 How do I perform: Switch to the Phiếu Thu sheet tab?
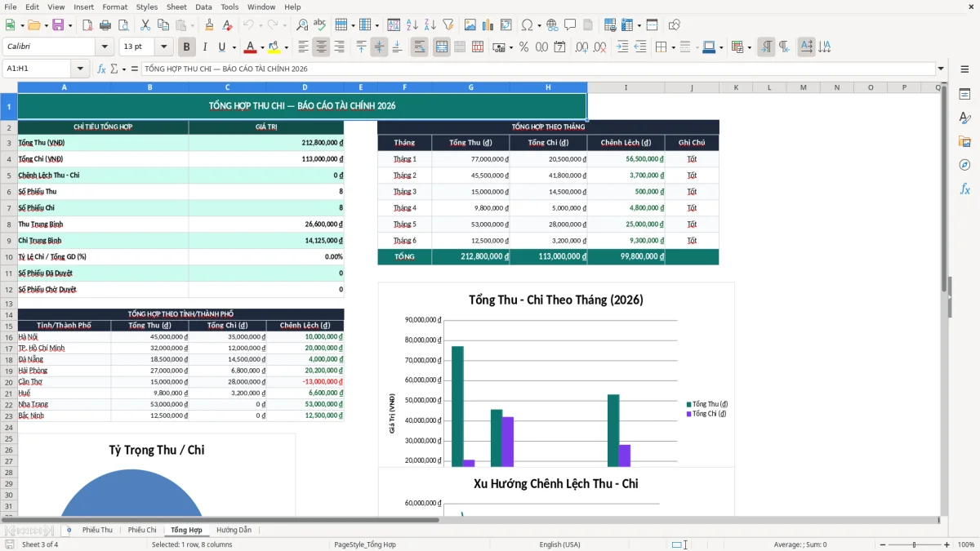coord(97,530)
